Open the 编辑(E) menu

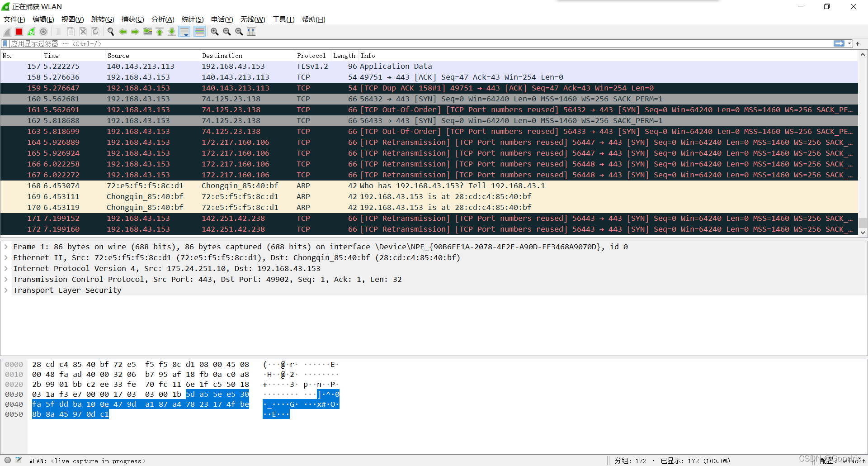[x=43, y=19]
